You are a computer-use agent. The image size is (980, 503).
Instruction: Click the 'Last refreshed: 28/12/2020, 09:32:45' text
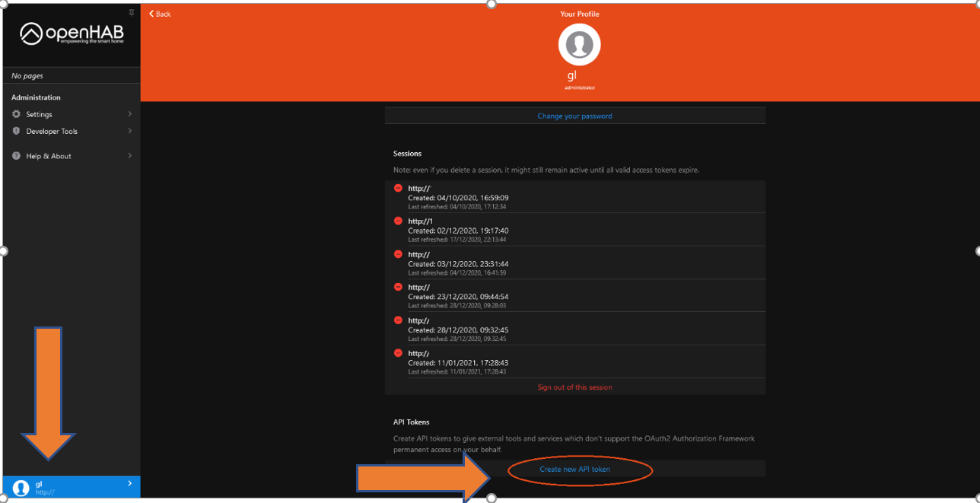click(457, 339)
